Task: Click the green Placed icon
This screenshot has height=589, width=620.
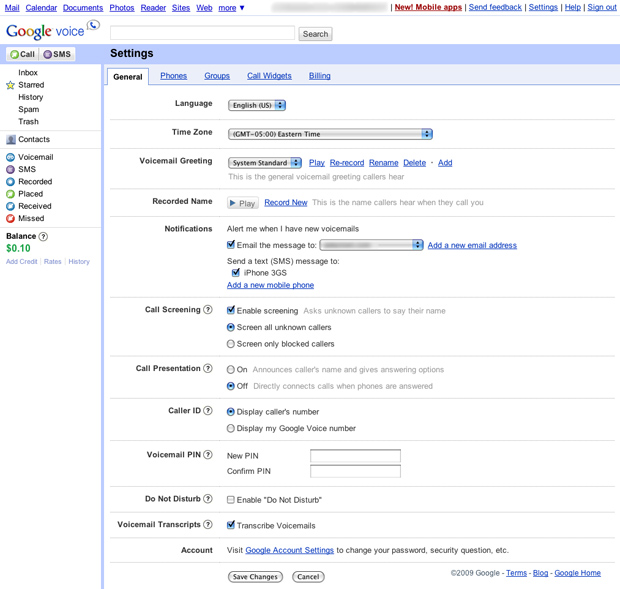Action: 10,194
